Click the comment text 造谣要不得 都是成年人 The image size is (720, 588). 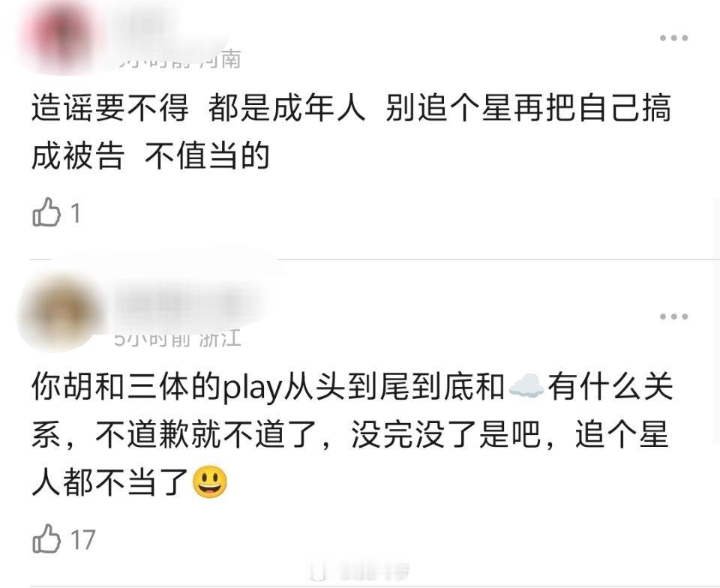(x=198, y=108)
